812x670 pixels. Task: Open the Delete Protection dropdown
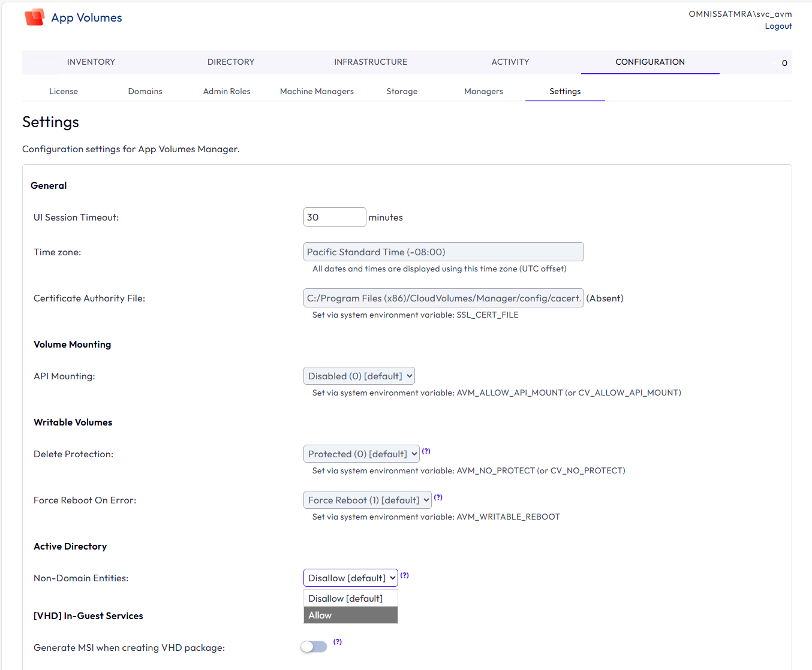tap(362, 454)
